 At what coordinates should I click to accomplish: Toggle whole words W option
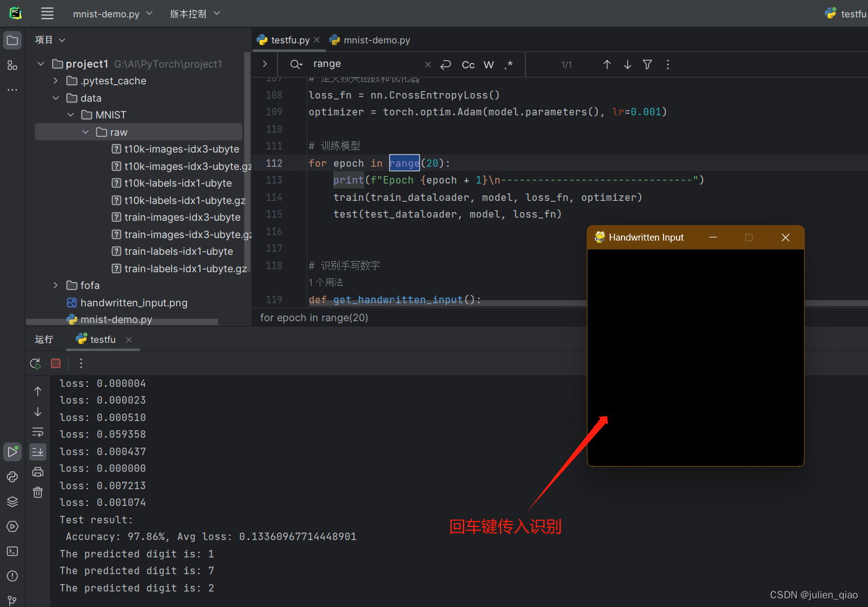coord(489,64)
